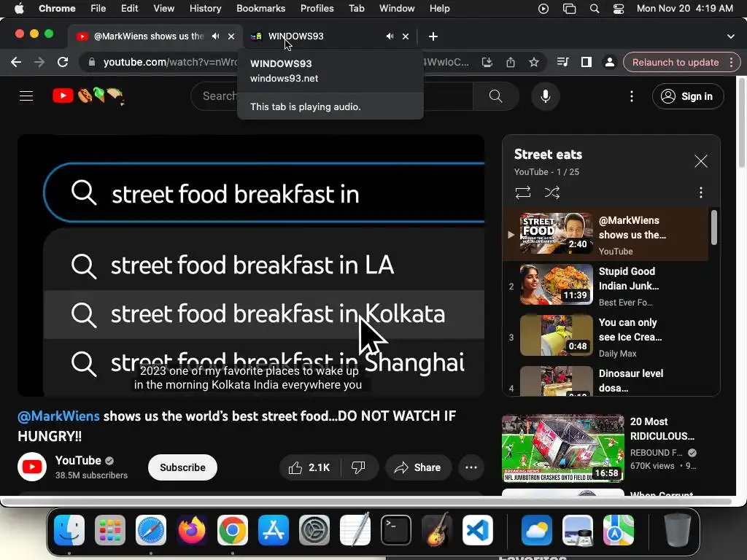Select the @MarkWiens shows us tab
This screenshot has height=560, width=747.
149,36
